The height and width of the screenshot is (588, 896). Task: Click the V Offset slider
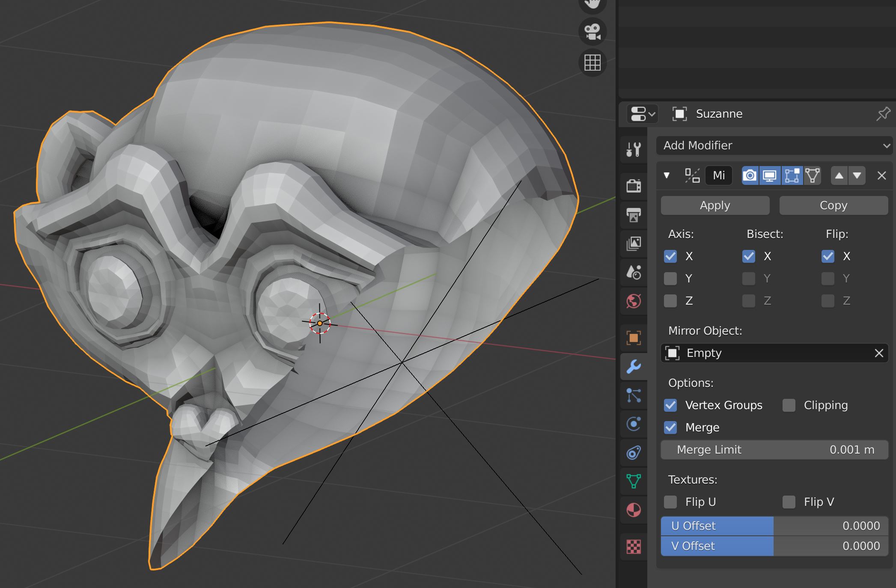774,546
